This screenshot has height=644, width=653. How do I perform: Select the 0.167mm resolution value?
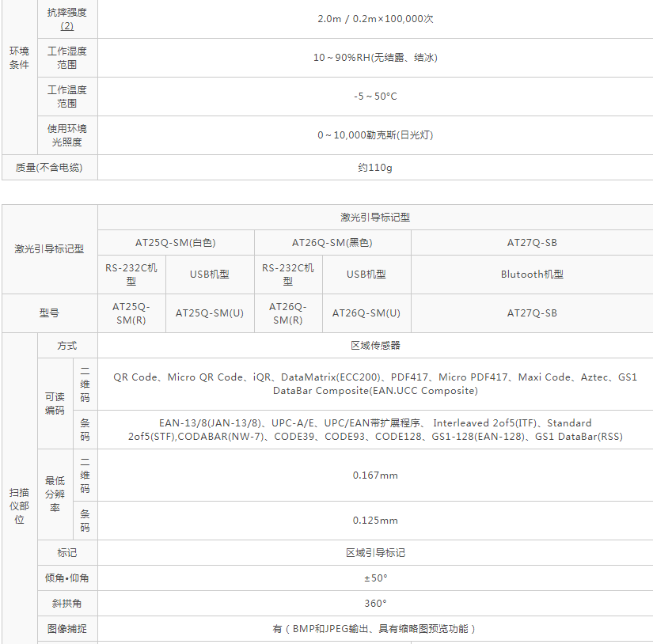(375, 475)
